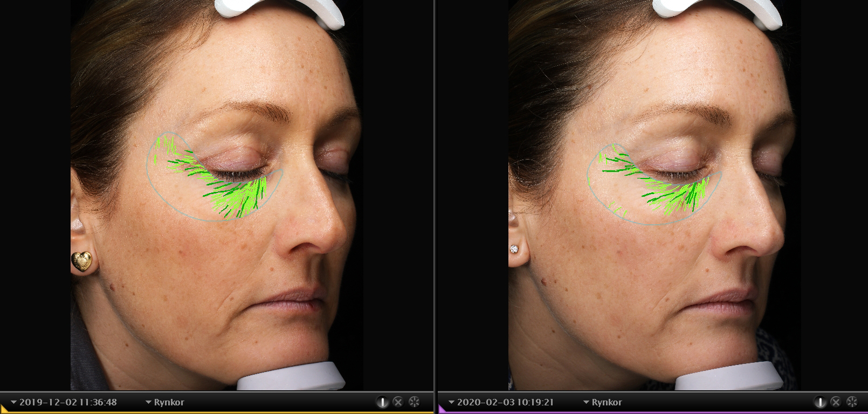Click the starburst icon in the left panel
The height and width of the screenshot is (414, 868).
click(414, 402)
